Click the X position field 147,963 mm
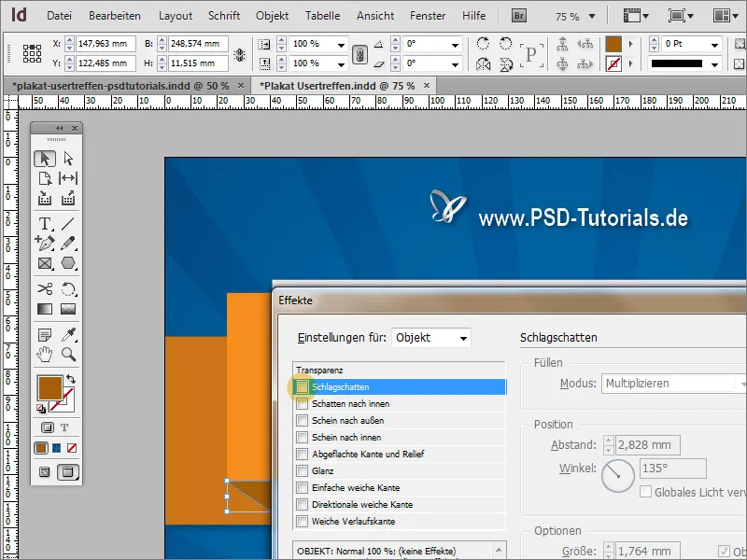Screen dimensions: 747x560 click(106, 44)
